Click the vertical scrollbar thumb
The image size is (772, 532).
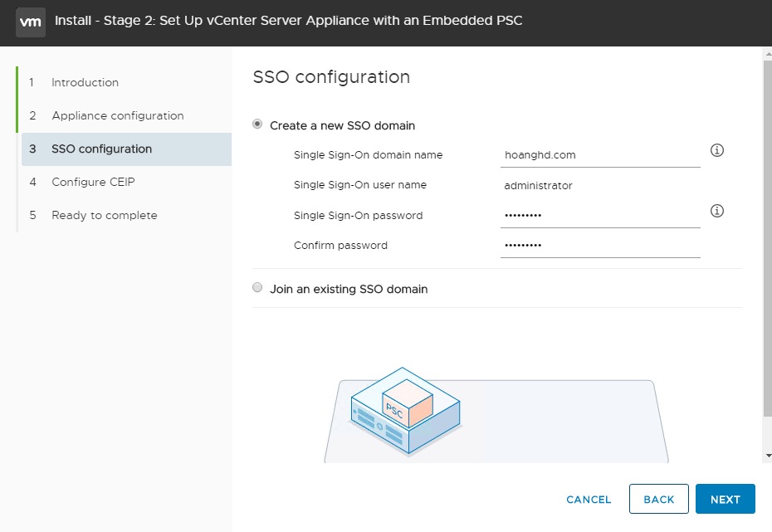[x=768, y=239]
